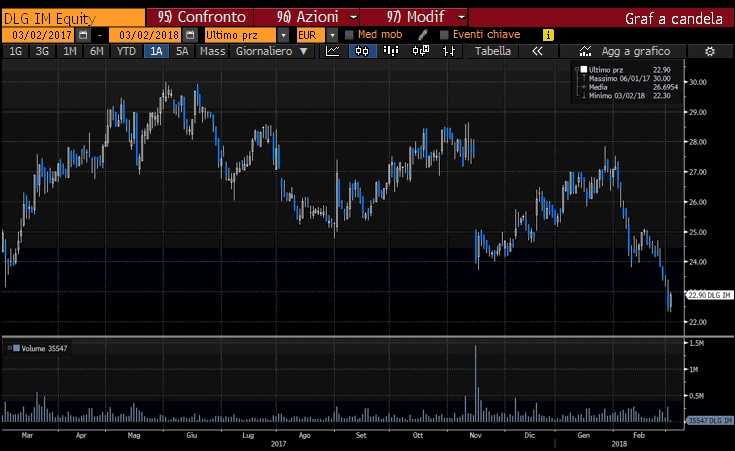The height and width of the screenshot is (451, 735).
Task: Select candlestick chart type icon
Action: pyautogui.click(x=362, y=51)
